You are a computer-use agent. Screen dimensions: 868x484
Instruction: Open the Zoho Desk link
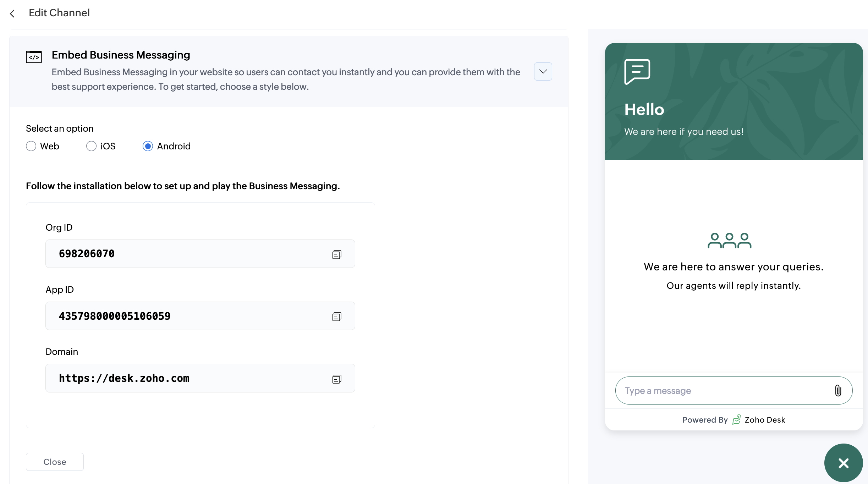point(765,420)
